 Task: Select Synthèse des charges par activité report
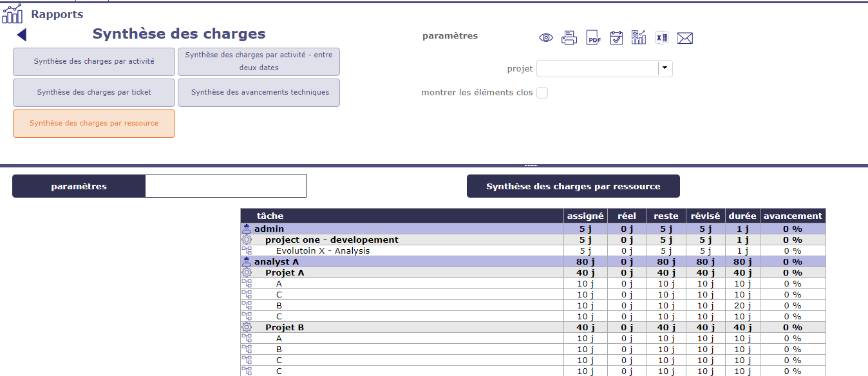(94, 62)
